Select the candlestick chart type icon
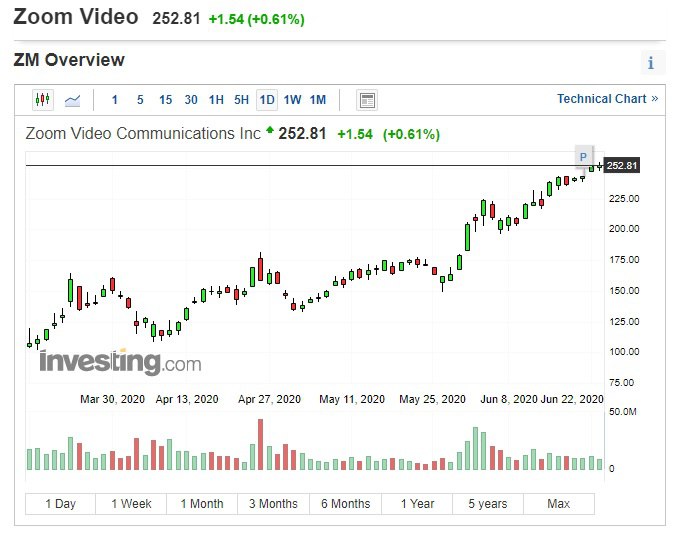The width and height of the screenshot is (681, 538). pos(43,100)
